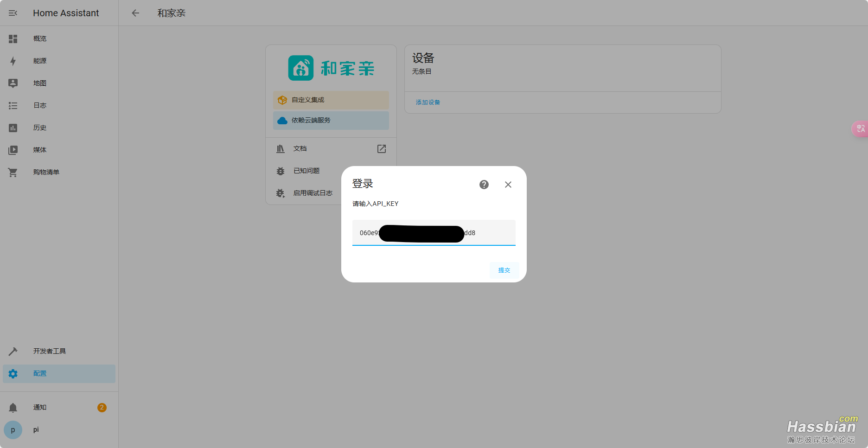Select 地图 in the sidebar

(x=59, y=83)
